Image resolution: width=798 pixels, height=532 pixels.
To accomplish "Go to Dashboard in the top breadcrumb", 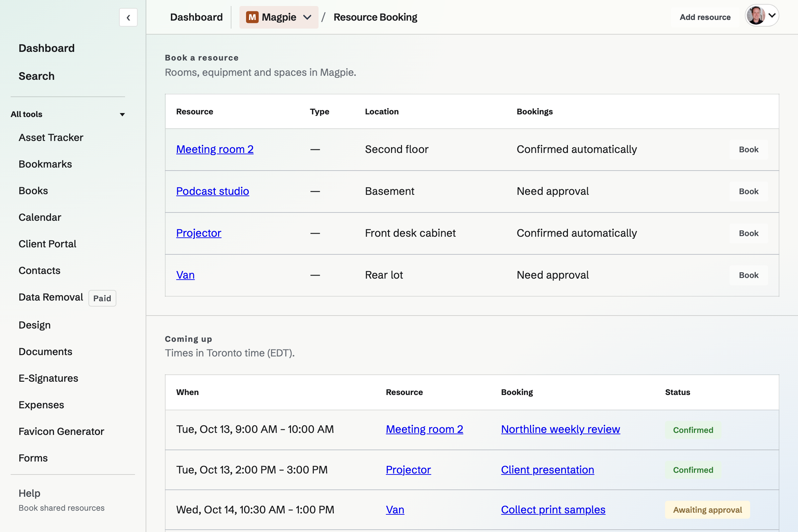I will point(197,17).
